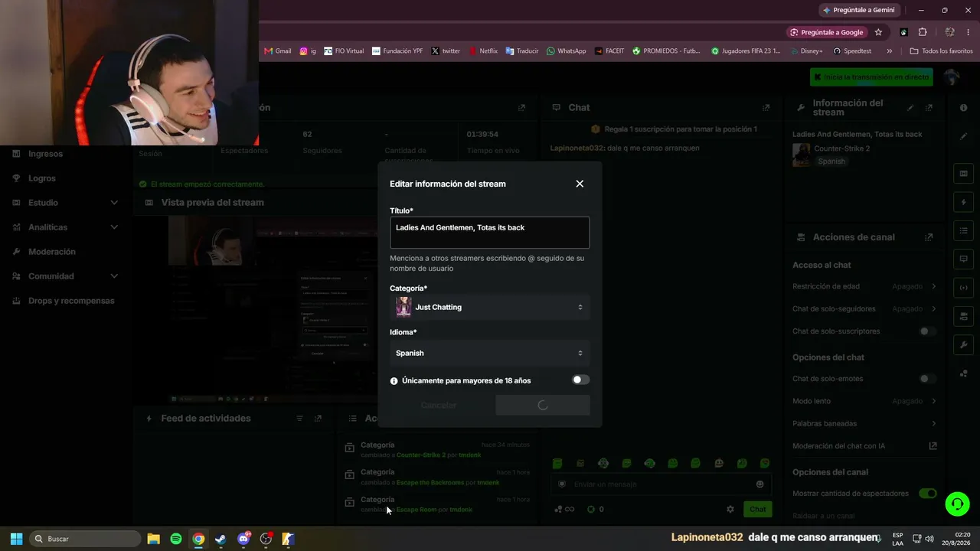This screenshot has height=551, width=980.
Task: Open Spotify from the taskbar
Action: point(176,539)
